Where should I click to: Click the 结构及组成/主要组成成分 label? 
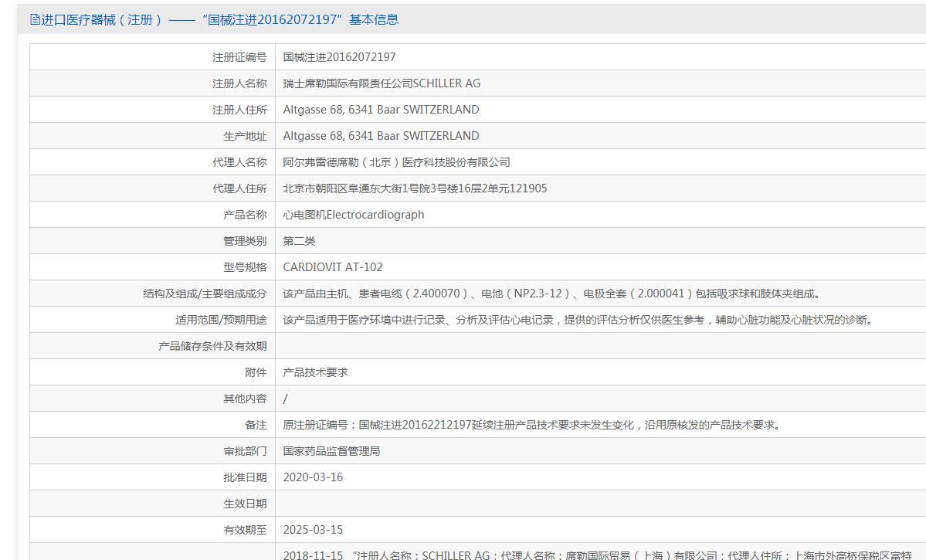click(x=205, y=294)
